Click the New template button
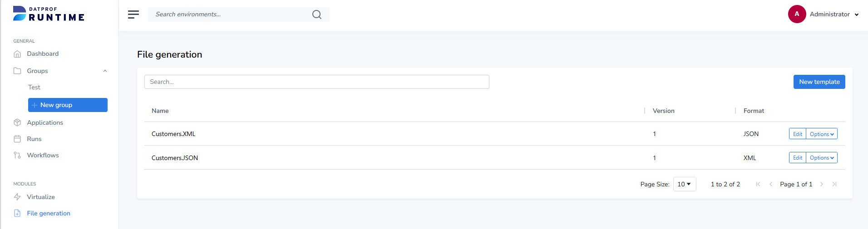 (819, 82)
